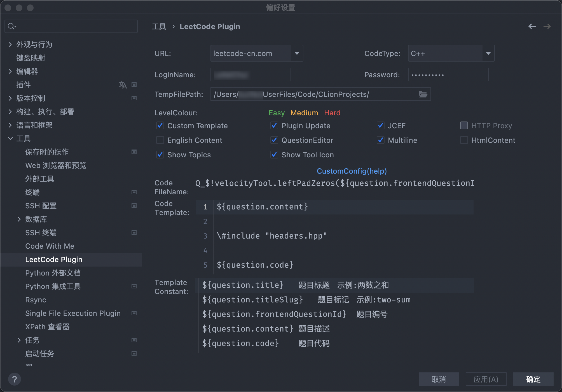Select Single File Execution Plugin settings page
Image resolution: width=562 pixels, height=392 pixels.
[x=73, y=313]
